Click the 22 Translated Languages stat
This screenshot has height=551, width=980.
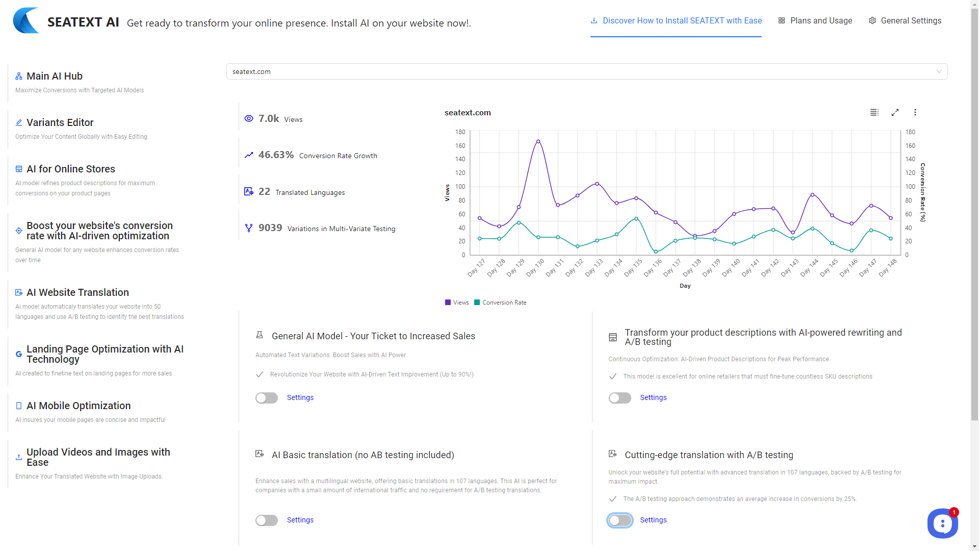point(295,192)
